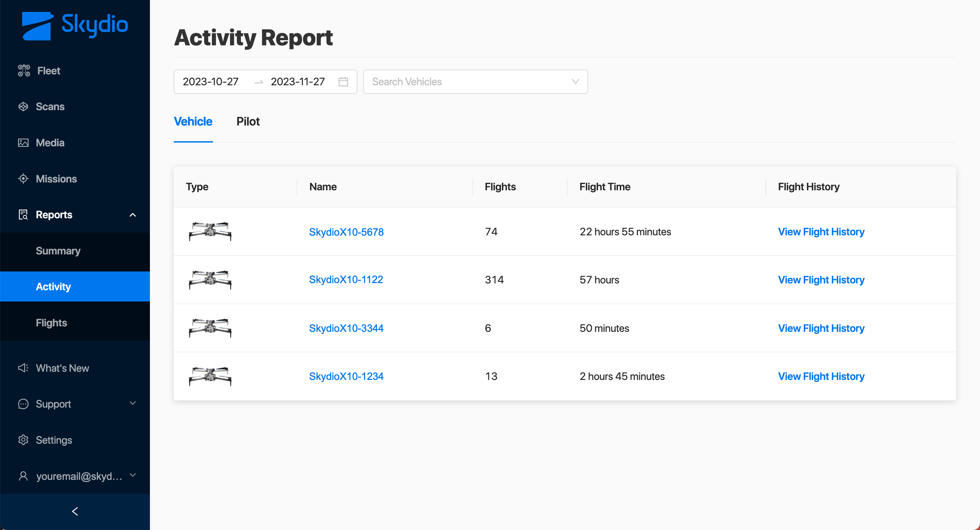Click the start date 2023-10-27 field

[x=211, y=82]
